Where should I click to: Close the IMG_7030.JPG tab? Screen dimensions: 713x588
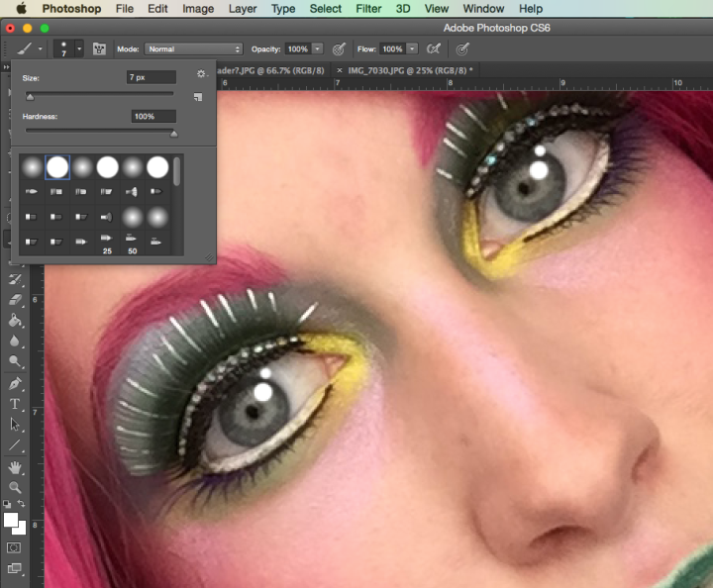pyautogui.click(x=340, y=70)
